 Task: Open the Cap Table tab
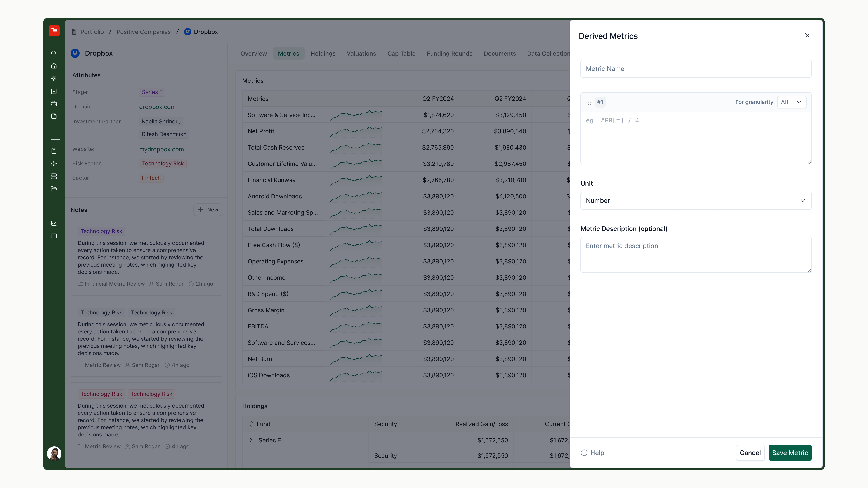click(x=401, y=54)
